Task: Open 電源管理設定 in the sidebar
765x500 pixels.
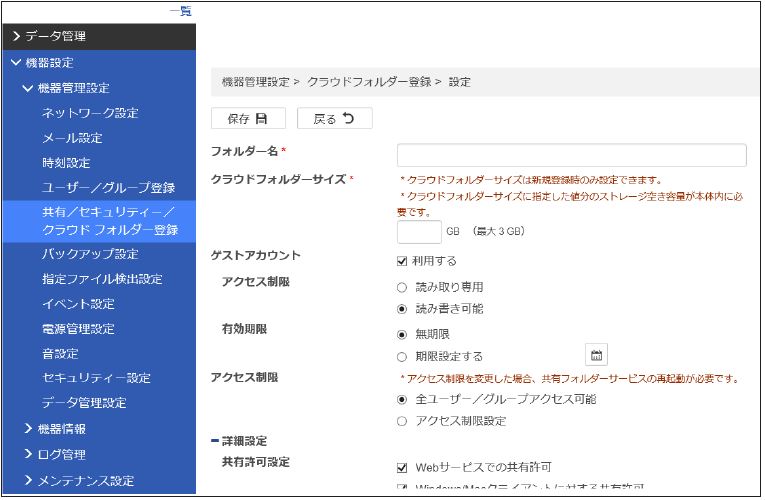Action: (78, 329)
